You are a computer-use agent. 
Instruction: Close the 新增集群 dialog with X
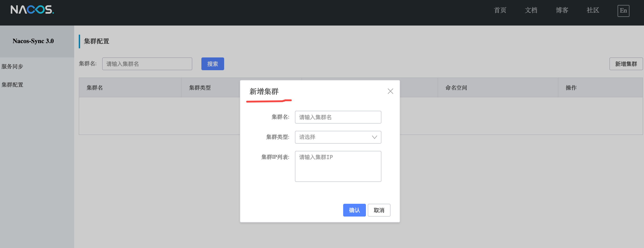point(390,91)
